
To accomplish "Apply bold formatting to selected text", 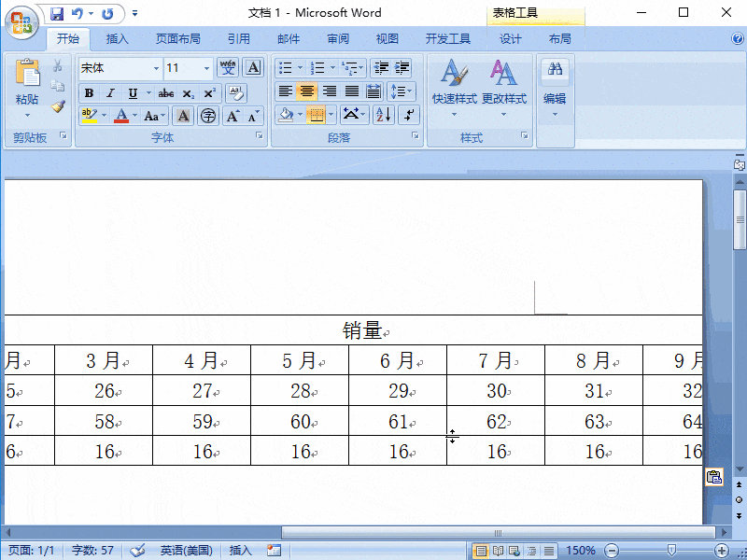I will [x=89, y=93].
